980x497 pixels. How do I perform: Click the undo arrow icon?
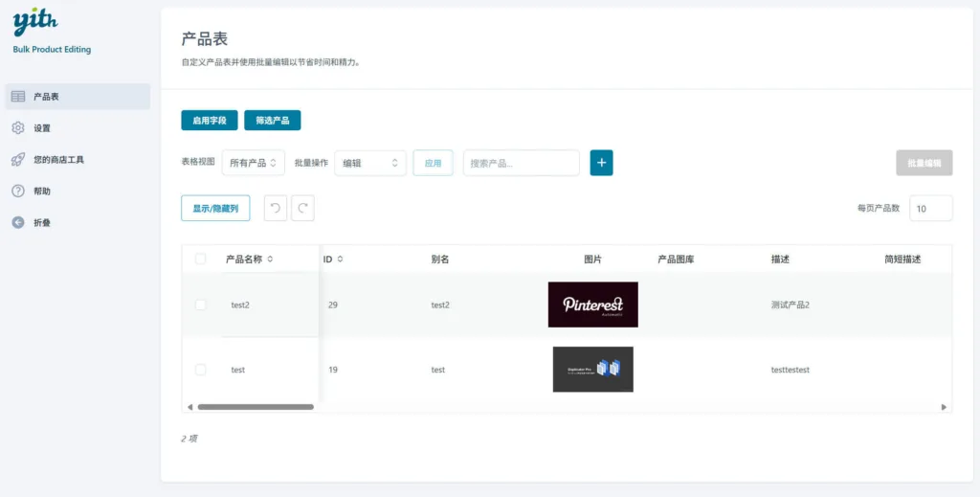[x=276, y=208]
